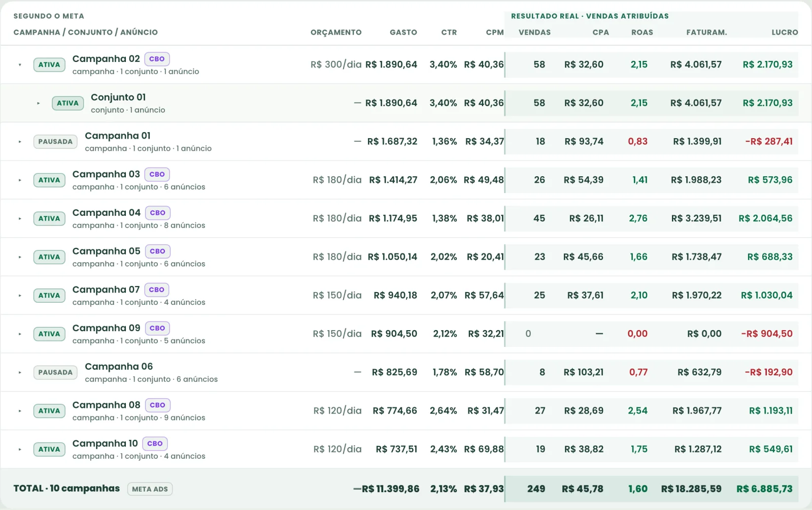Expand the Conjunto 01 row arrow
The height and width of the screenshot is (510, 812).
[38, 103]
